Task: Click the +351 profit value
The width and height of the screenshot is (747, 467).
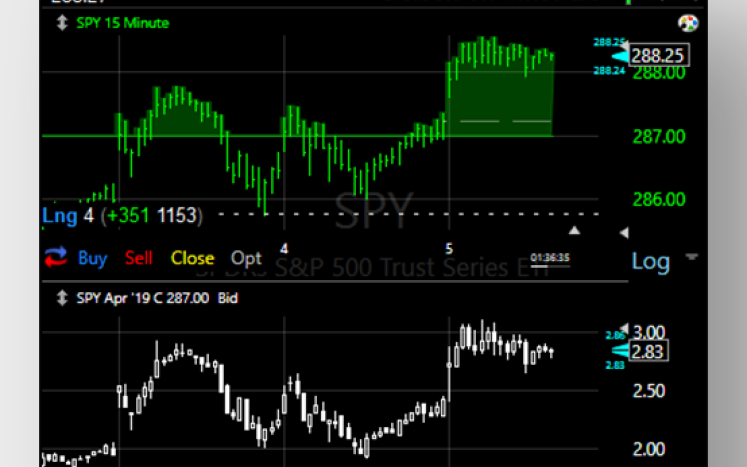Action: [x=128, y=215]
